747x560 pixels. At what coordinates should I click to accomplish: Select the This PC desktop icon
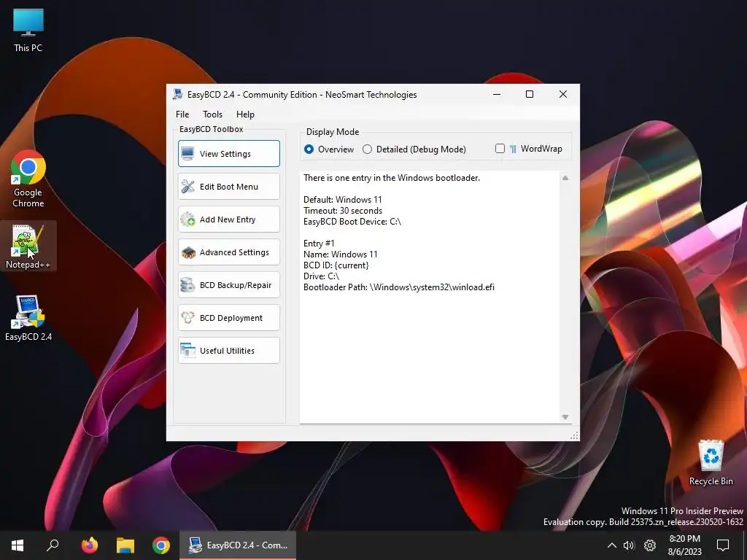point(28,30)
